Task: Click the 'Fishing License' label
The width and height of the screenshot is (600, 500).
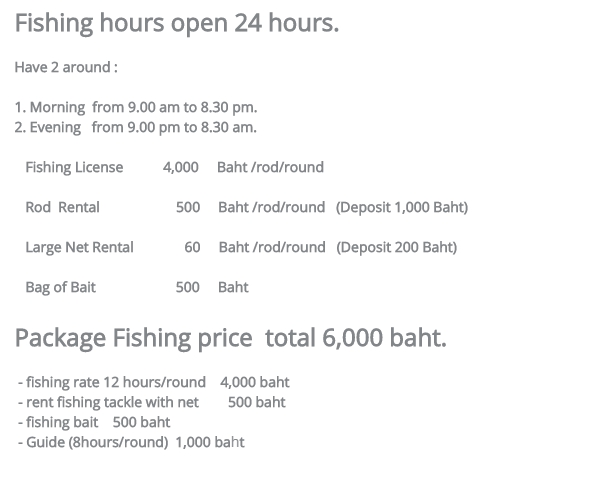Action: [x=74, y=168]
